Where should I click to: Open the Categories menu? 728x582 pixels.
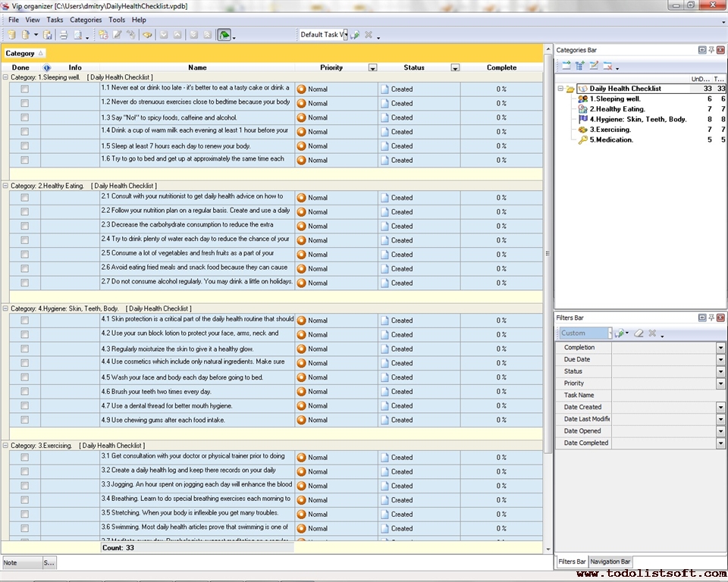[x=85, y=20]
